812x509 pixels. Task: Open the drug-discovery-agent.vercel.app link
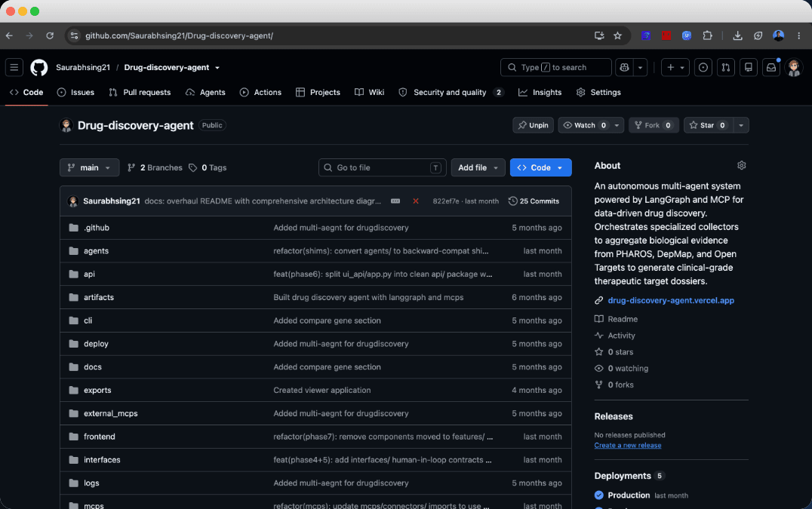click(x=671, y=301)
